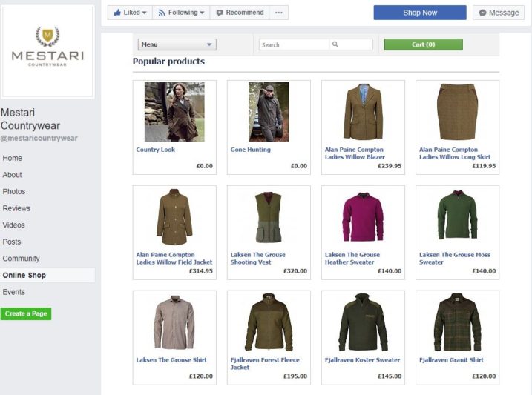Open Fjallraven Koster Sweater link
Screen dimensions: 532x395
pyautogui.click(x=362, y=359)
